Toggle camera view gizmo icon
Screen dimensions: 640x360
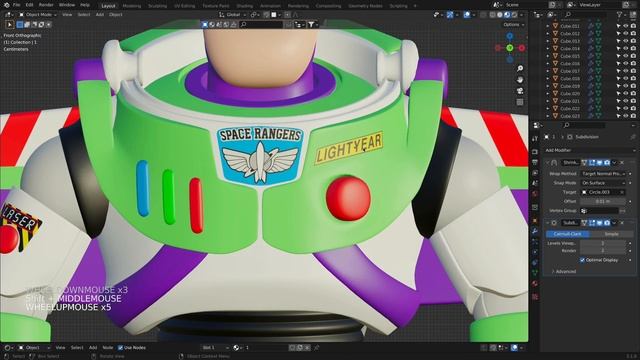pos(520,91)
